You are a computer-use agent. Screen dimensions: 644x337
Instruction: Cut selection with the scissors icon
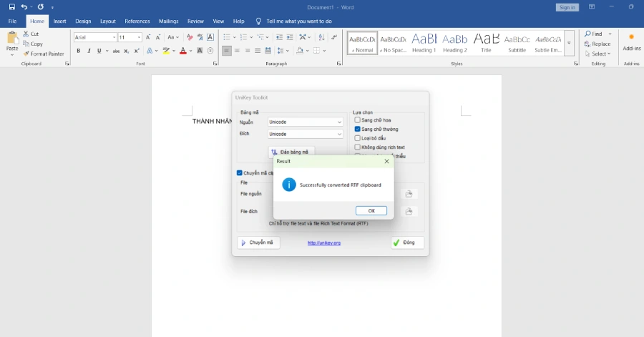(x=26, y=34)
